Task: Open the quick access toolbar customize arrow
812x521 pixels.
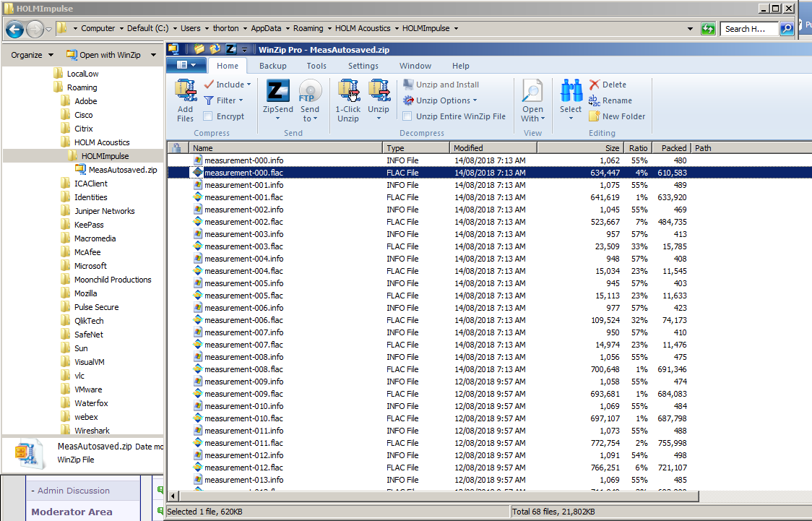Action: pos(244,49)
